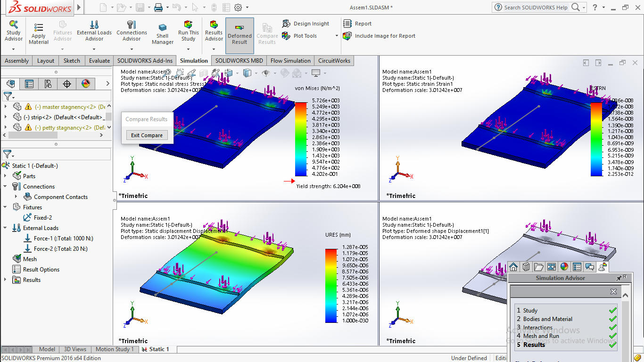Image resolution: width=644 pixels, height=362 pixels.
Task: Pin the Simulation Advisor panel
Action: [619, 278]
